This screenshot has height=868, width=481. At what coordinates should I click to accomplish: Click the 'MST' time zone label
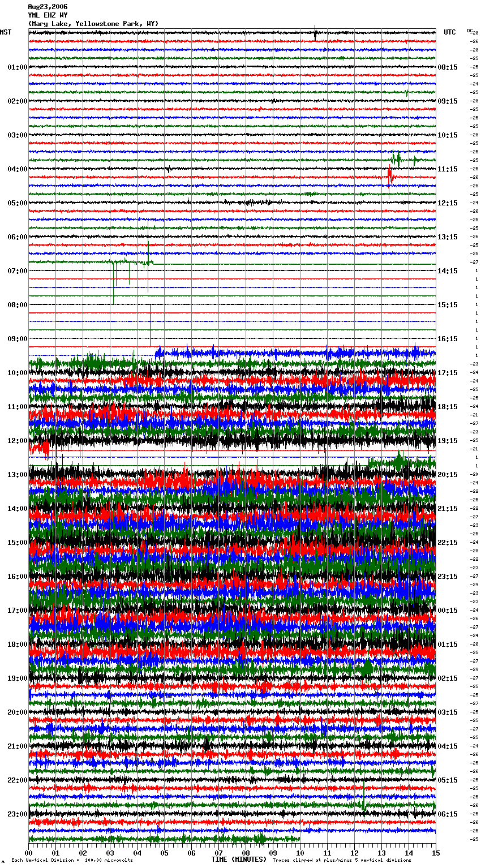[6, 32]
